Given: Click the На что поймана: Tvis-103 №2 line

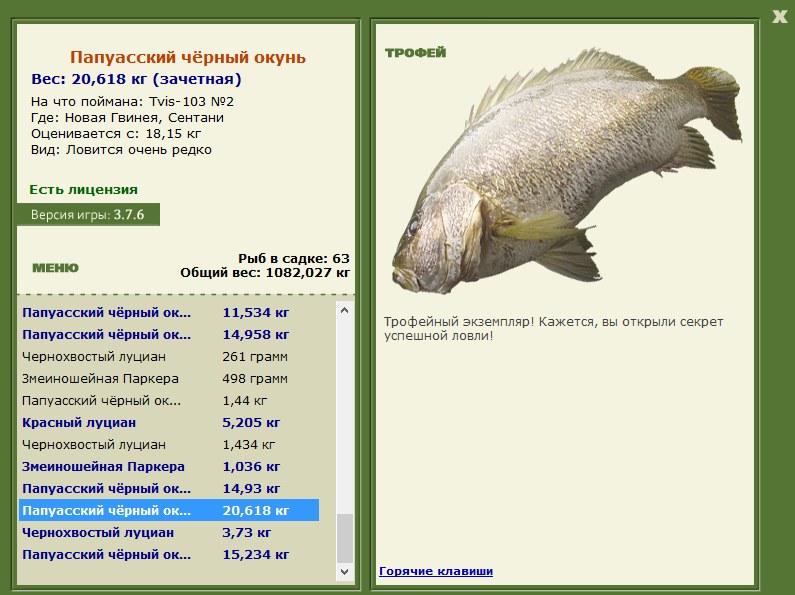Looking at the screenshot, I should [132, 101].
